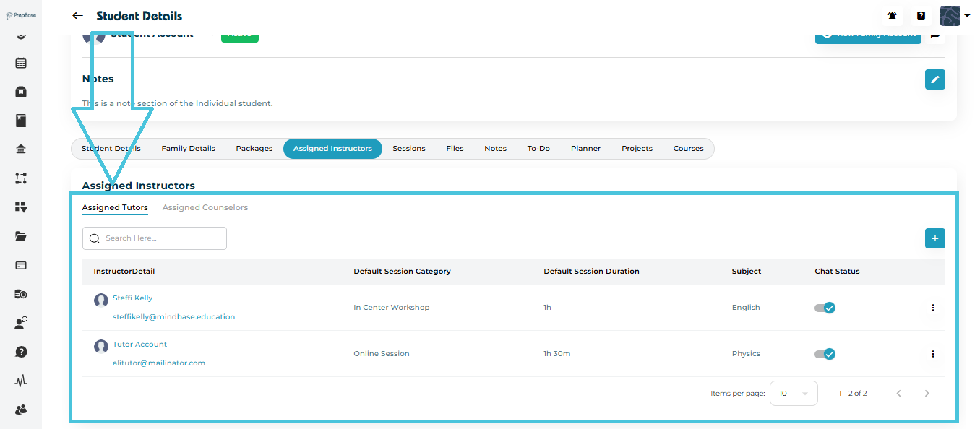This screenshot has width=980, height=429.
Task: Open the notifications bell
Action: pyautogui.click(x=892, y=16)
